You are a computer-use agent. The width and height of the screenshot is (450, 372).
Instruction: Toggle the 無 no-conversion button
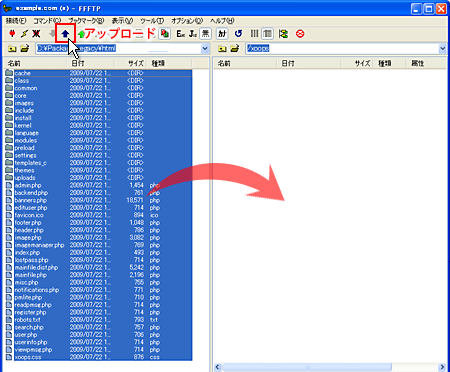[206, 34]
